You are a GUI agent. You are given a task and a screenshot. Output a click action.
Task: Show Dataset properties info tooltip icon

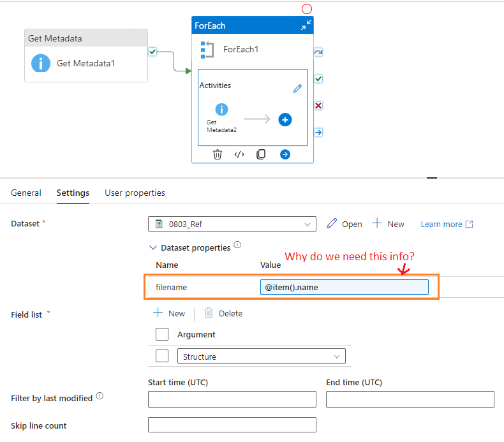237,245
